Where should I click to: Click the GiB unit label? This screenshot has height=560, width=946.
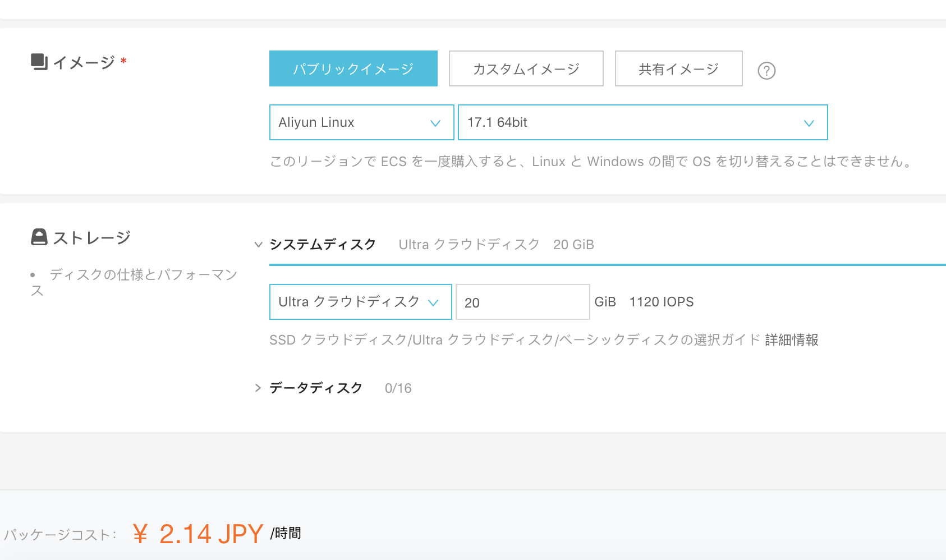click(x=605, y=302)
